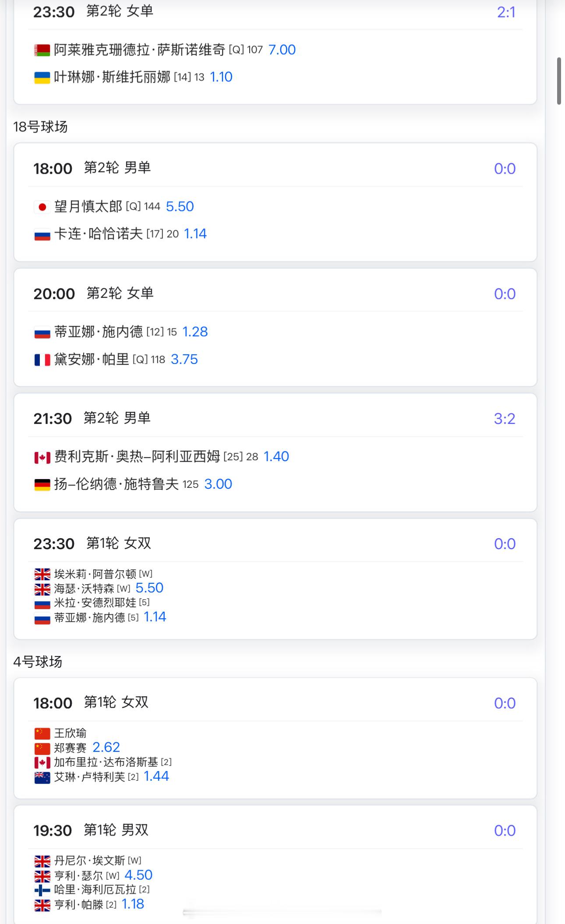Screen dimensions: 565x924
Task: Select odds 1.14 for 卡连·哈恰诺夫
Action: (195, 234)
